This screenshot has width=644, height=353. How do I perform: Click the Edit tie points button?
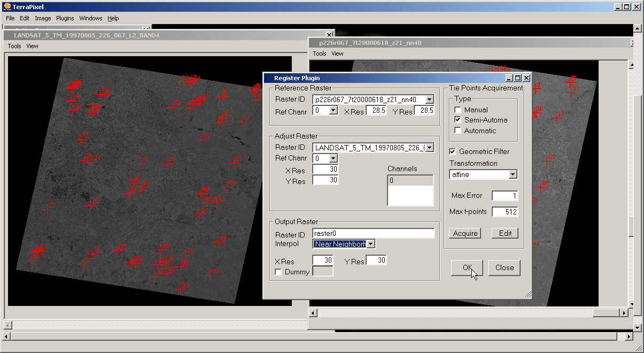pos(505,233)
